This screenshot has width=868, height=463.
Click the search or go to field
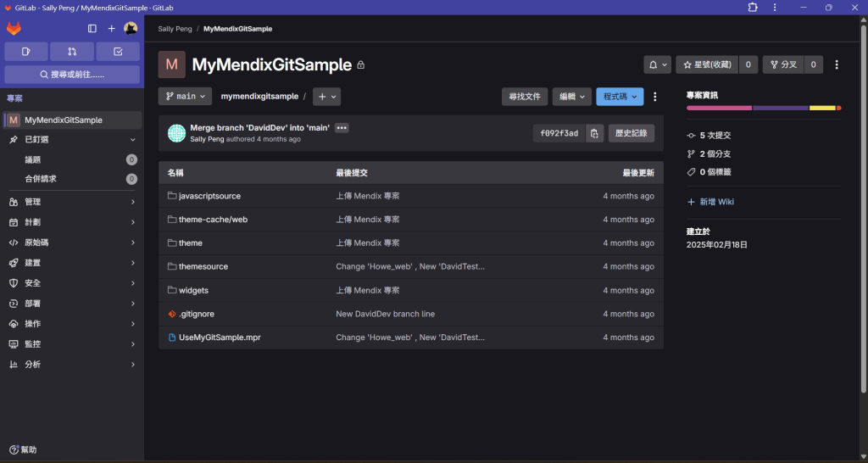(x=72, y=75)
